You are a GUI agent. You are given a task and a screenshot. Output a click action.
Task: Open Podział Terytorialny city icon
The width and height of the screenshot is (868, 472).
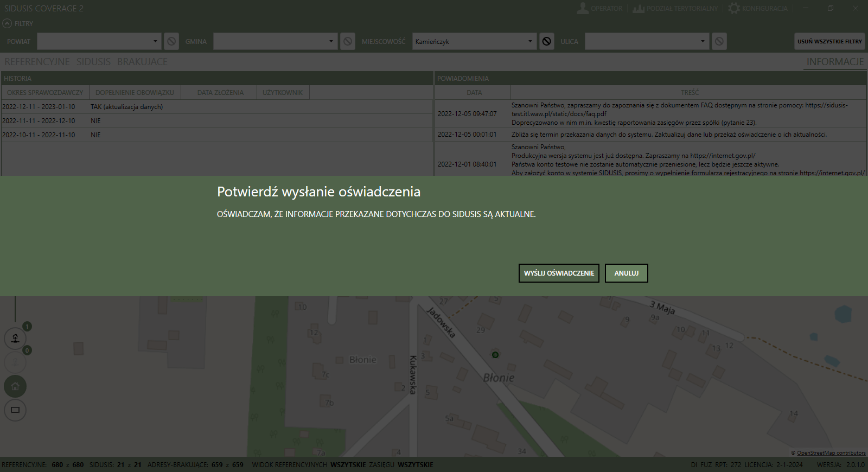click(639, 8)
